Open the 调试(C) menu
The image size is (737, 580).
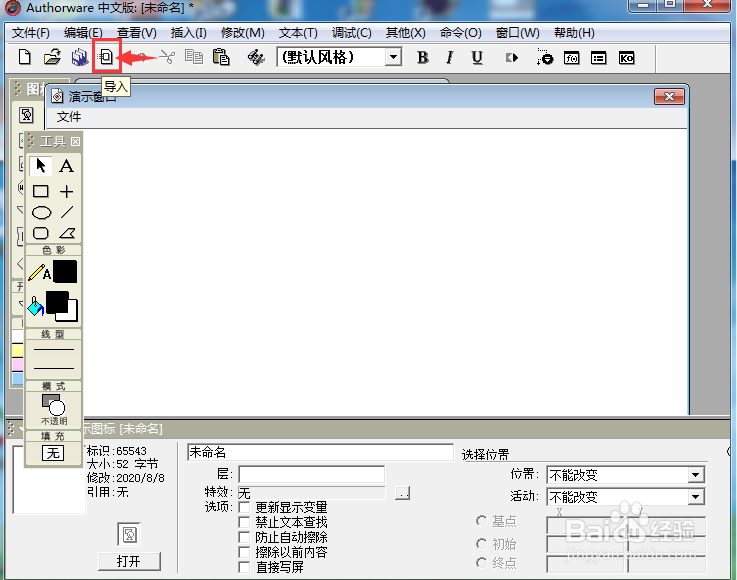pyautogui.click(x=352, y=33)
